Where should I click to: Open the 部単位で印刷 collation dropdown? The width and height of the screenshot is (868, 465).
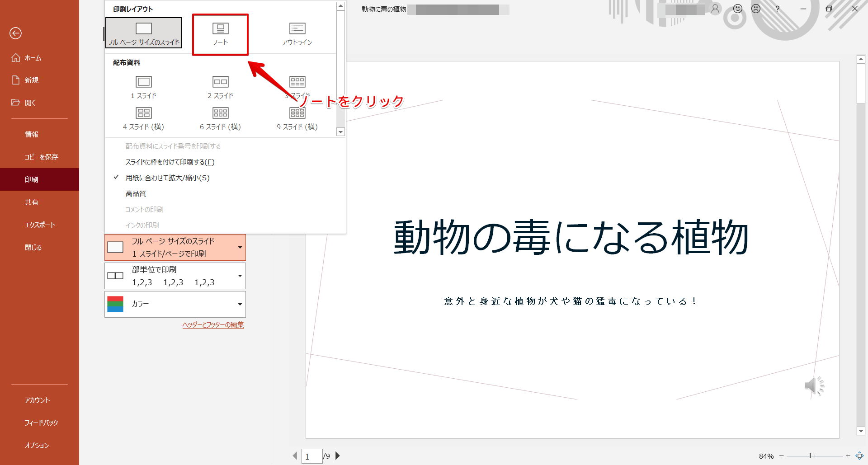[175, 276]
